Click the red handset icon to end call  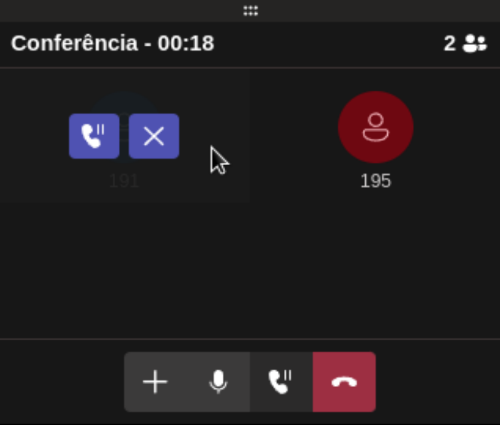(344, 382)
